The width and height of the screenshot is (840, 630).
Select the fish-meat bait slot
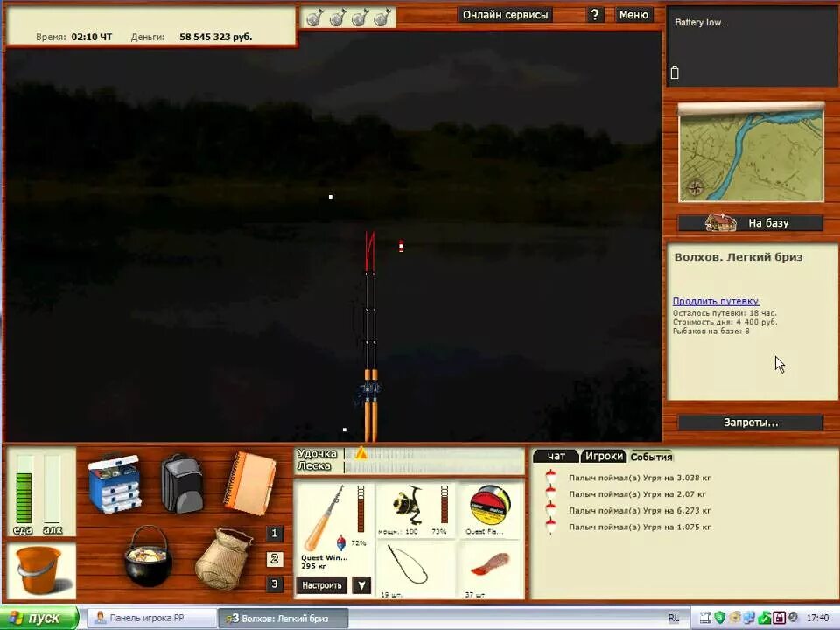(490, 564)
